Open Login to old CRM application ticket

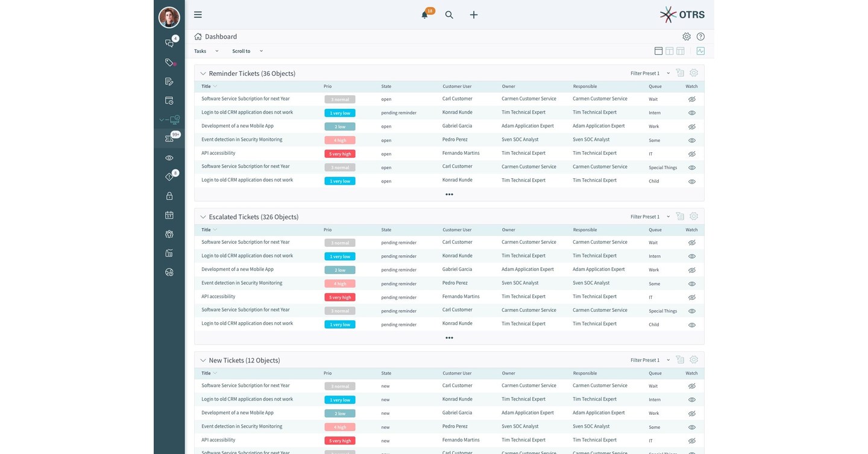pyautogui.click(x=247, y=113)
